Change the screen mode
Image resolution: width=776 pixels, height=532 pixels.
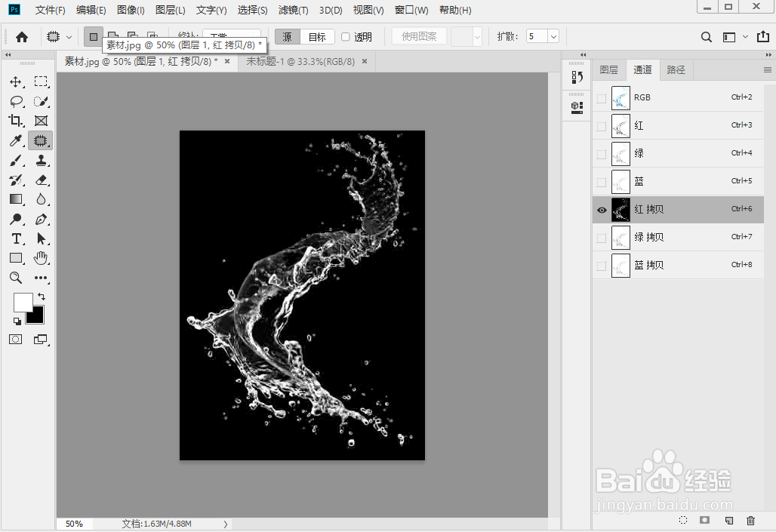[41, 339]
